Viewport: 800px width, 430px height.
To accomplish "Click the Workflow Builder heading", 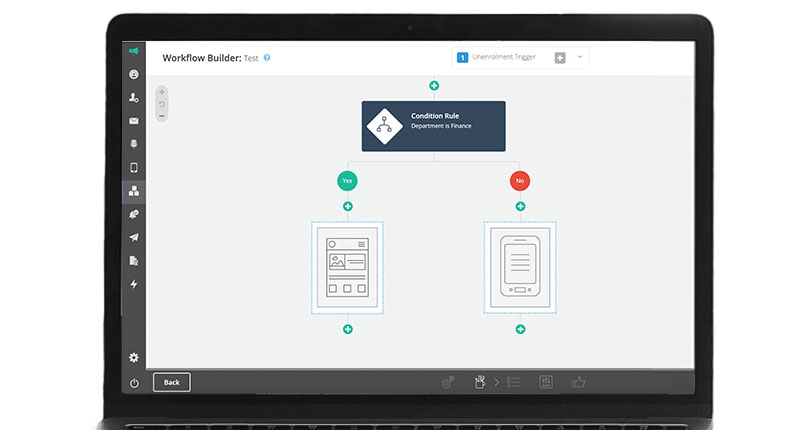I will (x=202, y=58).
